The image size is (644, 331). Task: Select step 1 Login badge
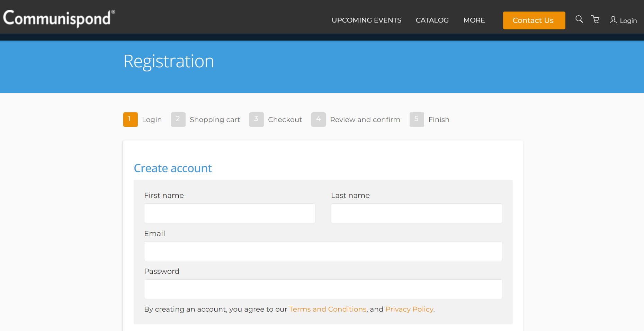point(130,120)
